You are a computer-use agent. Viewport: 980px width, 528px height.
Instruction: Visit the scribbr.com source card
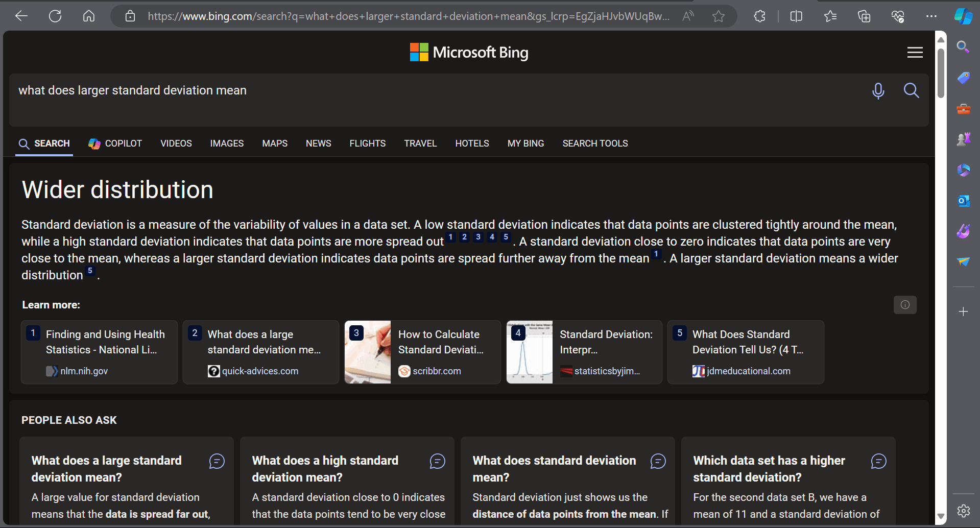(437, 371)
